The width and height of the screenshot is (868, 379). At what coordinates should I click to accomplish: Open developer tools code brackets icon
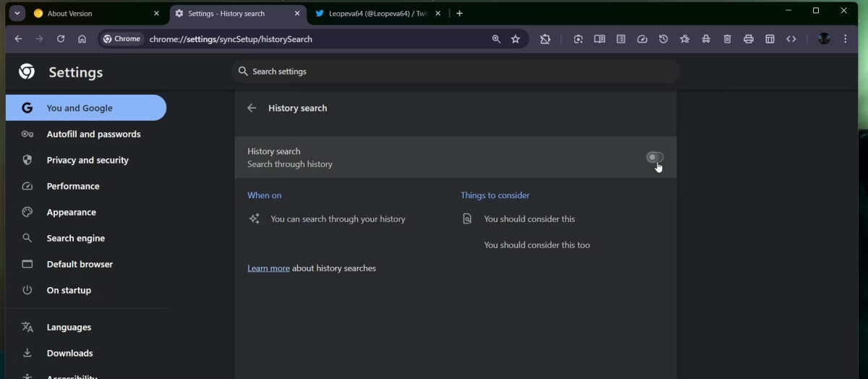pyautogui.click(x=791, y=39)
